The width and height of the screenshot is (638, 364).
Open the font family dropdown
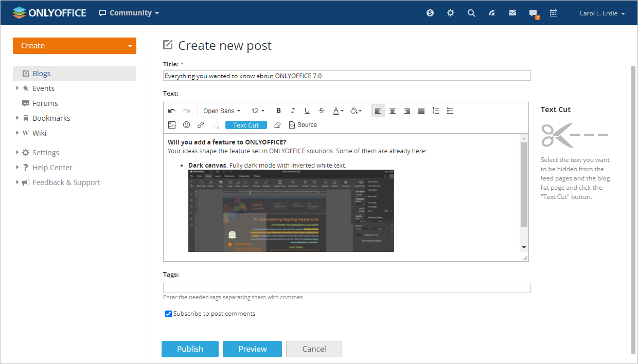point(221,110)
